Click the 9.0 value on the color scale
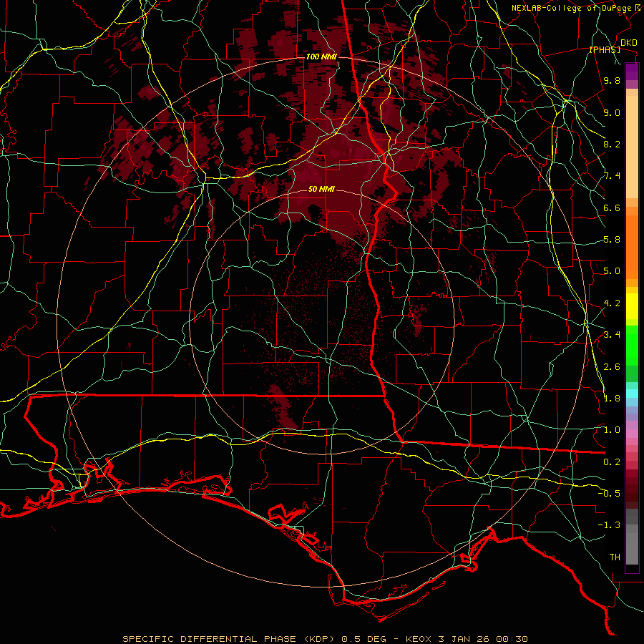 click(x=612, y=112)
